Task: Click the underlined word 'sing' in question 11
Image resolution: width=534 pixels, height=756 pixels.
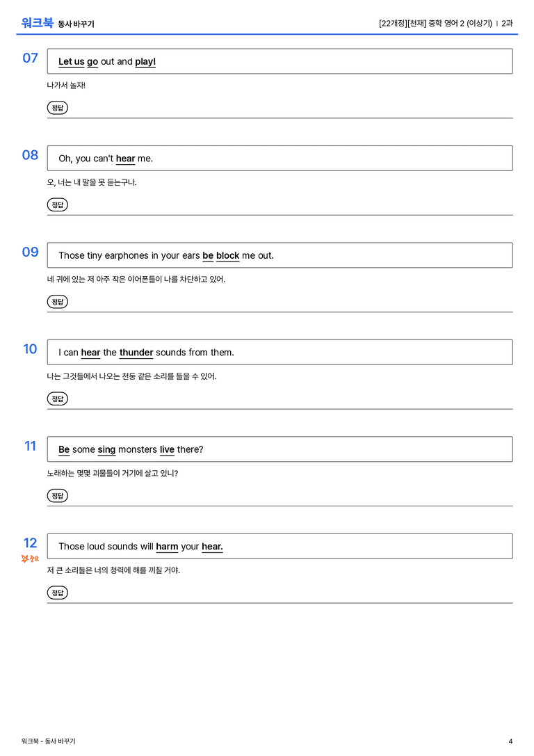Action: click(106, 450)
